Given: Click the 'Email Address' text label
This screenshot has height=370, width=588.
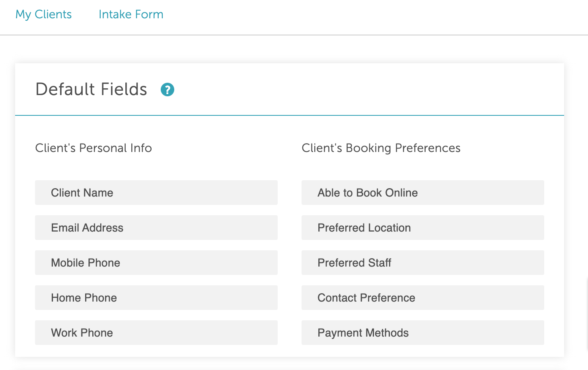Looking at the screenshot, I should tap(87, 228).
